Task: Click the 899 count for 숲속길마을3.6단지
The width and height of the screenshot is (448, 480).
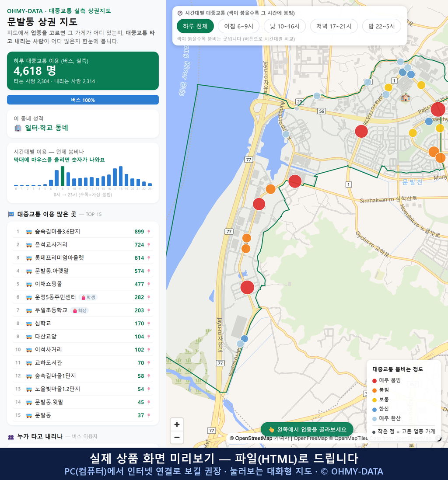Action: [139, 231]
